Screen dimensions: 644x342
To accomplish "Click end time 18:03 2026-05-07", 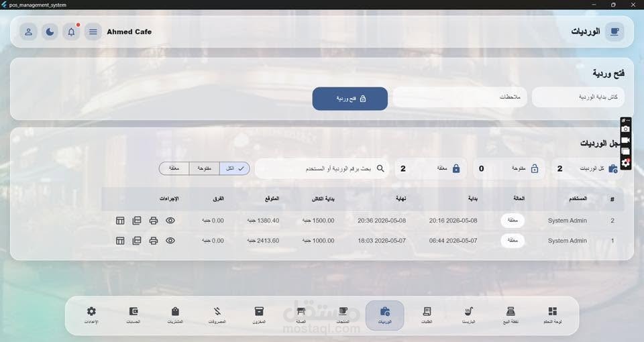I will click(382, 241).
